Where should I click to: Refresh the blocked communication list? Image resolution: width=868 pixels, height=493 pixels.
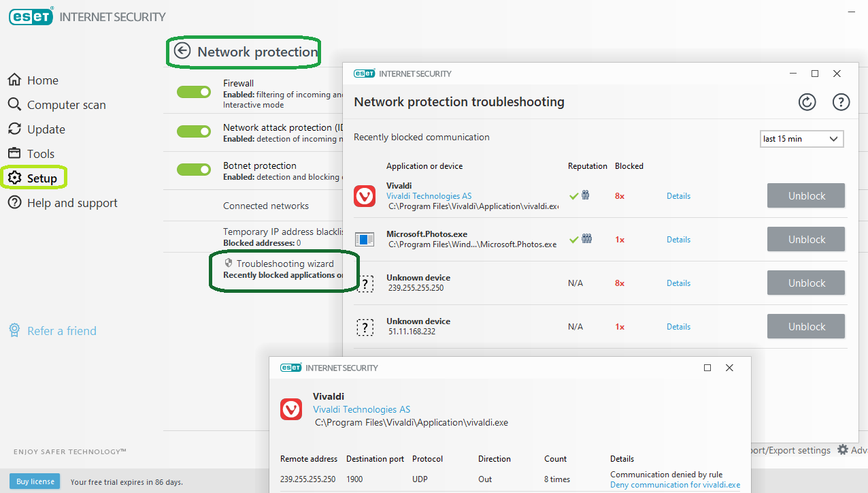tap(807, 102)
